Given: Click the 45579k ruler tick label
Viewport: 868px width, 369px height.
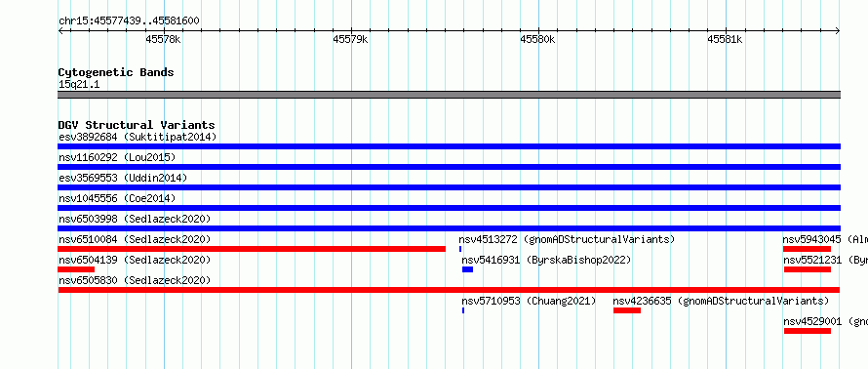Looking at the screenshot, I should coord(350,39).
